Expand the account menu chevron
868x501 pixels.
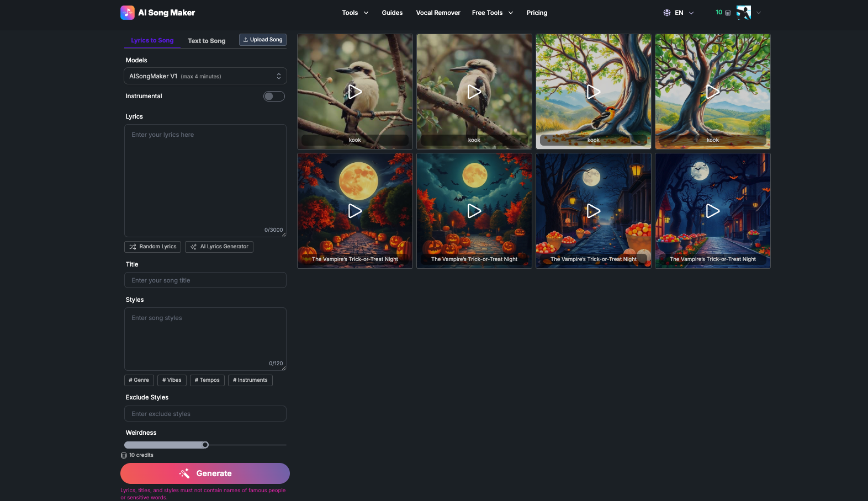coord(759,13)
